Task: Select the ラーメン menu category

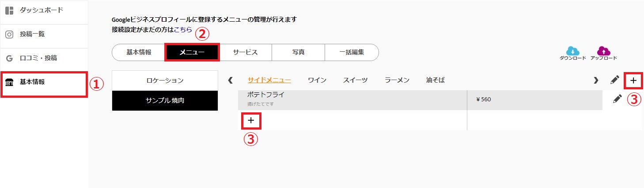Action: pyautogui.click(x=397, y=80)
